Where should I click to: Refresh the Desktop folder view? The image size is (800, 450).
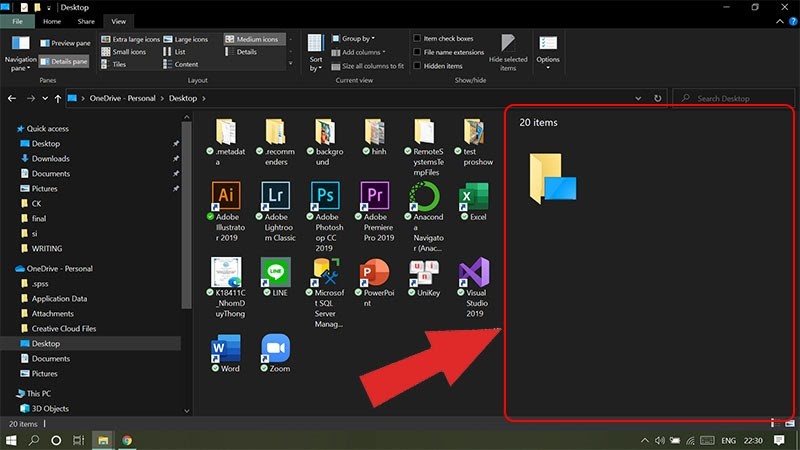click(658, 98)
